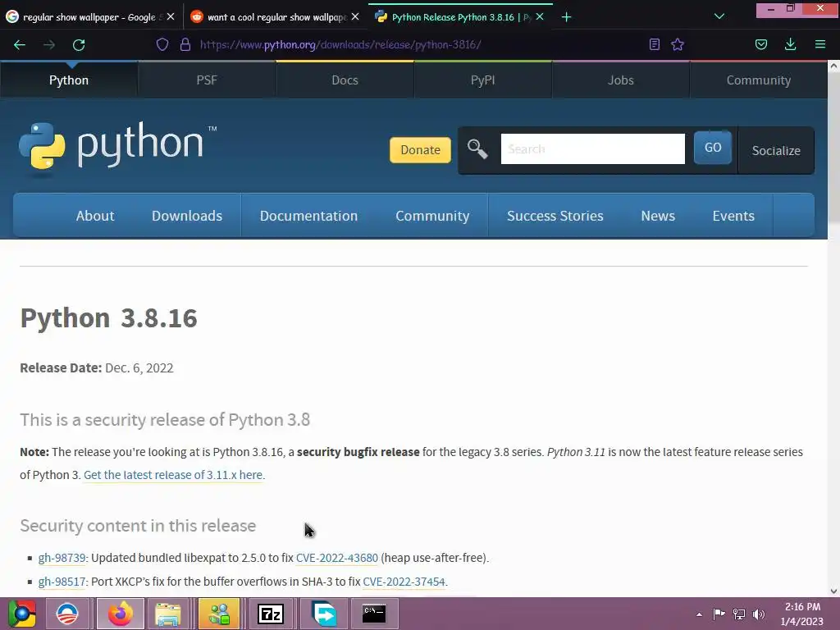840x630 pixels.
Task: Select the Python top navigation tab
Action: [x=69, y=80]
